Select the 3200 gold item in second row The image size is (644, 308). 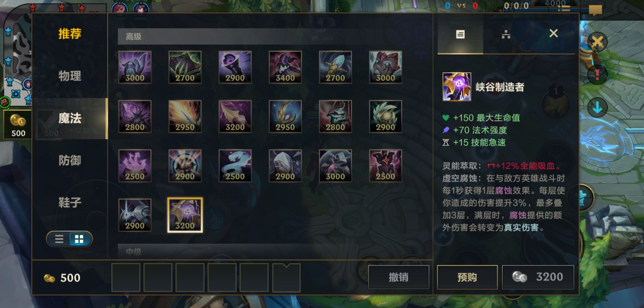[x=235, y=116]
